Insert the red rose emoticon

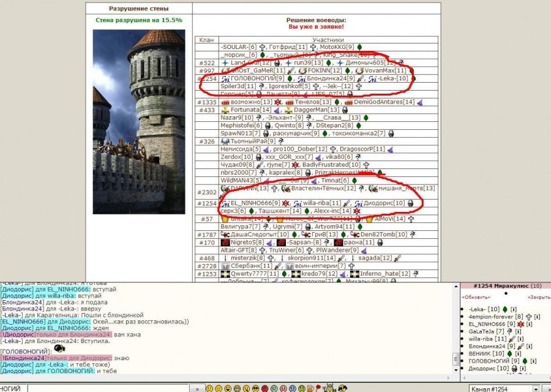pos(319,388)
